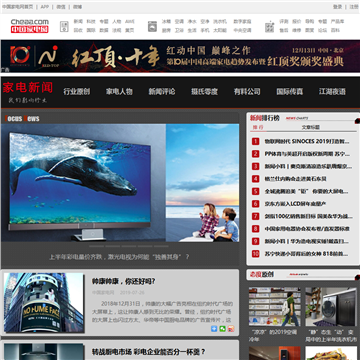This screenshot has width=360, height=360.
Task: Open 微博 link in the top bar
Action: click(77, 7)
